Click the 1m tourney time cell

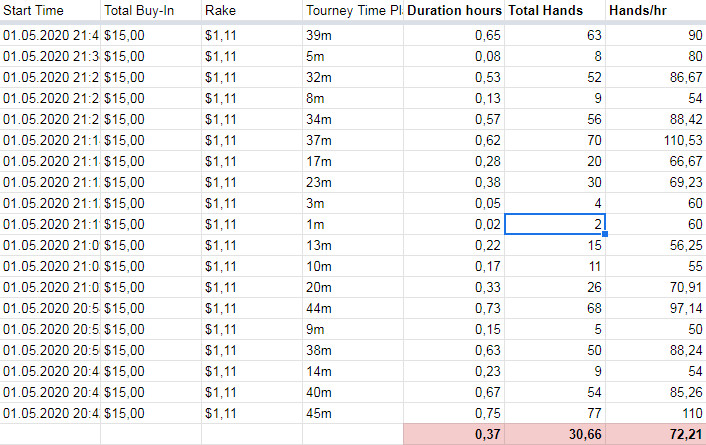pyautogui.click(x=354, y=224)
